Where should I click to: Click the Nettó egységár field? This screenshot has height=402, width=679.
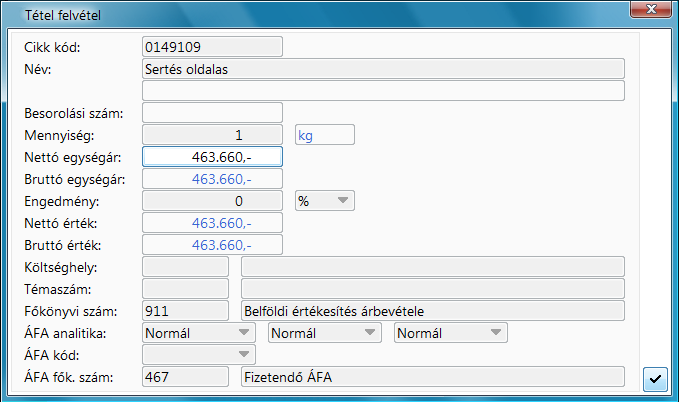point(213,156)
